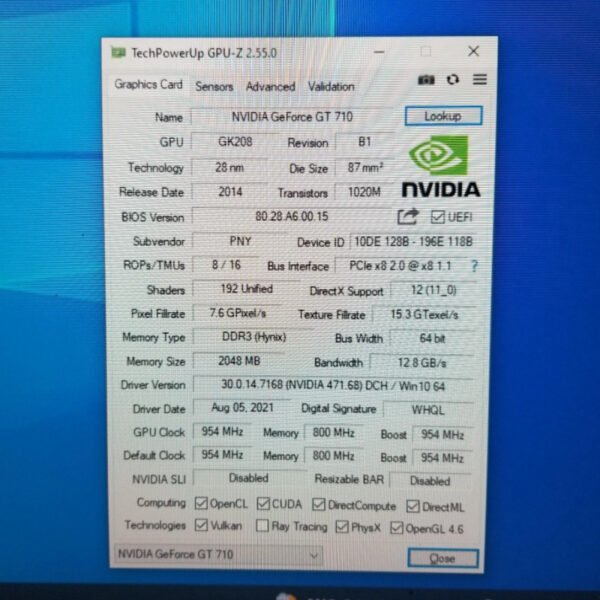The width and height of the screenshot is (600, 600).
Task: Toggle the DirectCompute checkbox
Action: point(318,504)
